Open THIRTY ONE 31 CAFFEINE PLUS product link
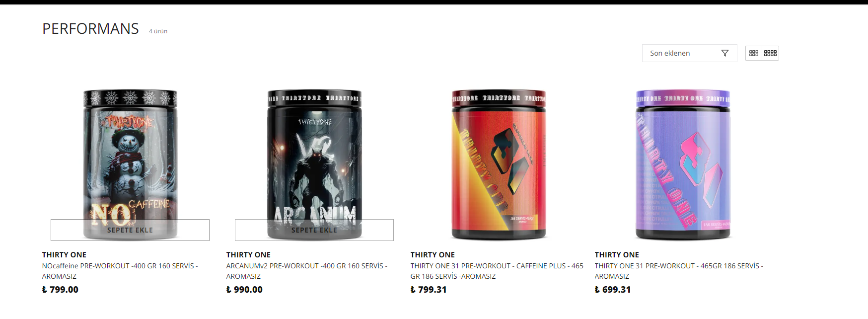 [497, 271]
